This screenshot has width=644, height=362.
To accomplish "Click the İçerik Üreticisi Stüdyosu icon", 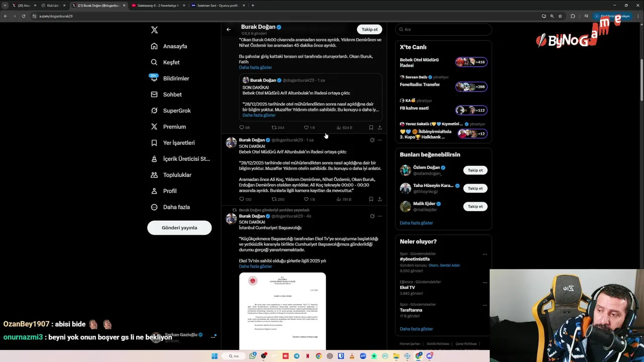I will coord(154,159).
